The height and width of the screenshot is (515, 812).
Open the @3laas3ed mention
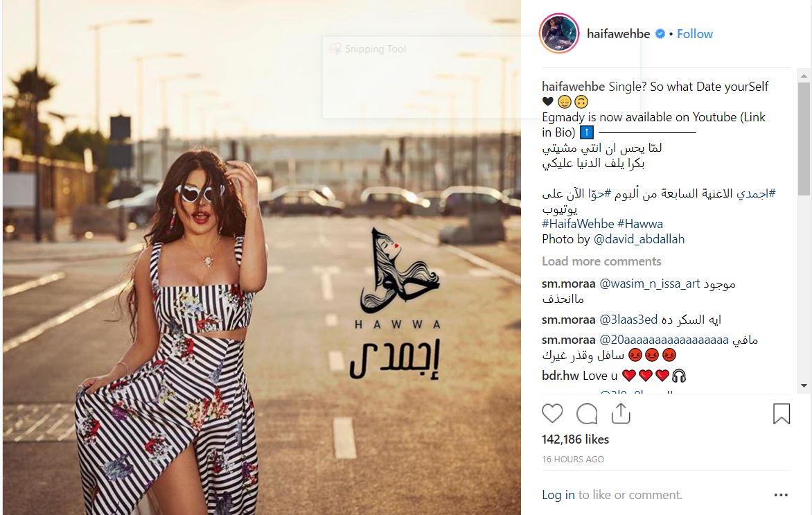pos(628,320)
